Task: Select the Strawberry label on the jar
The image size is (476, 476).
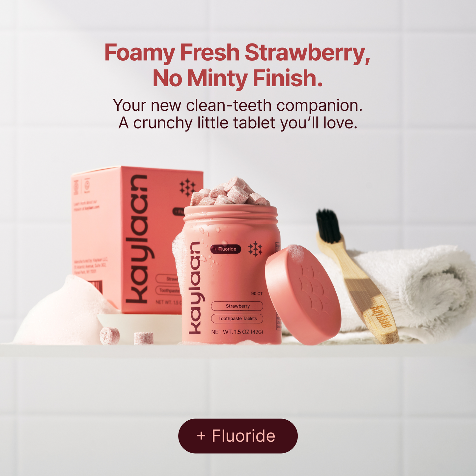Action: click(x=237, y=306)
